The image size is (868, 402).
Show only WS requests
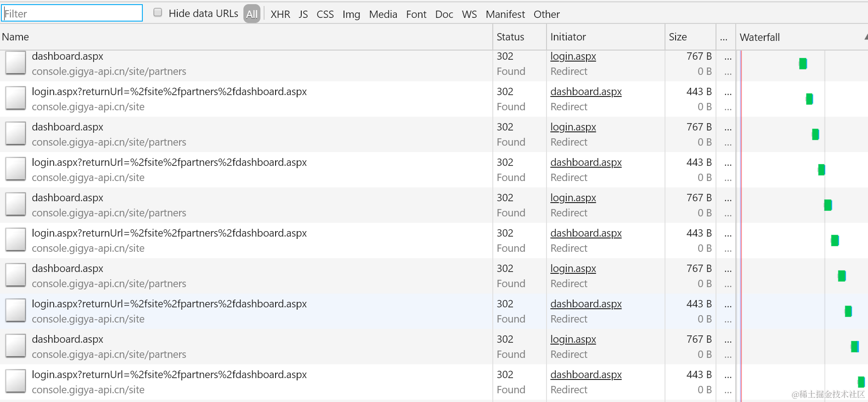[x=469, y=14]
